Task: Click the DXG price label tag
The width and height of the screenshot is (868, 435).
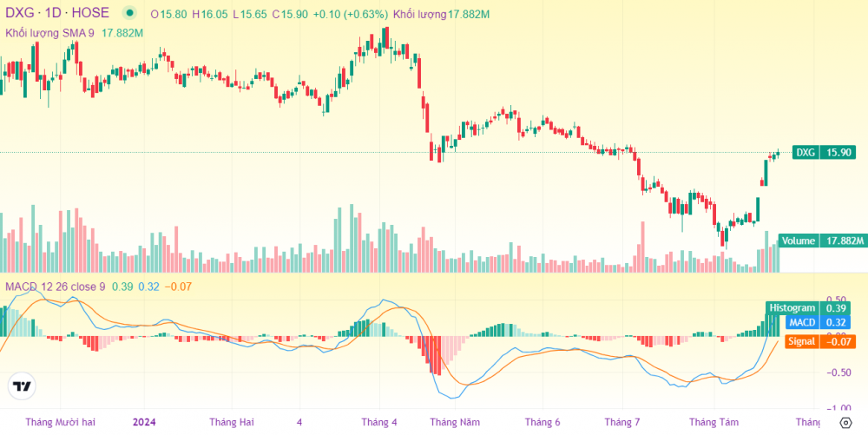Action: (x=819, y=152)
